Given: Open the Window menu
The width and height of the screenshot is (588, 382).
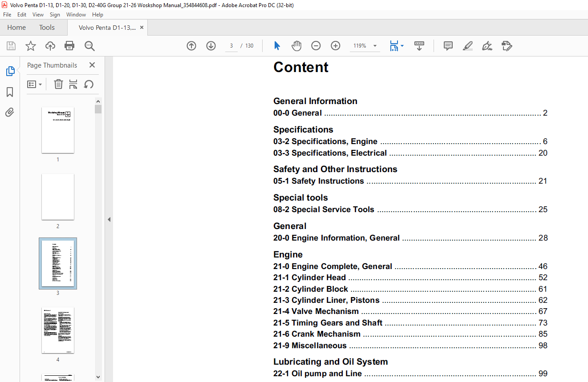Looking at the screenshot, I should pos(76,15).
